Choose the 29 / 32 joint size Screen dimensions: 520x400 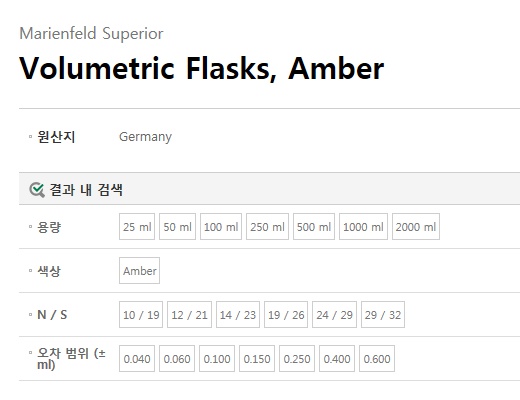383,315
